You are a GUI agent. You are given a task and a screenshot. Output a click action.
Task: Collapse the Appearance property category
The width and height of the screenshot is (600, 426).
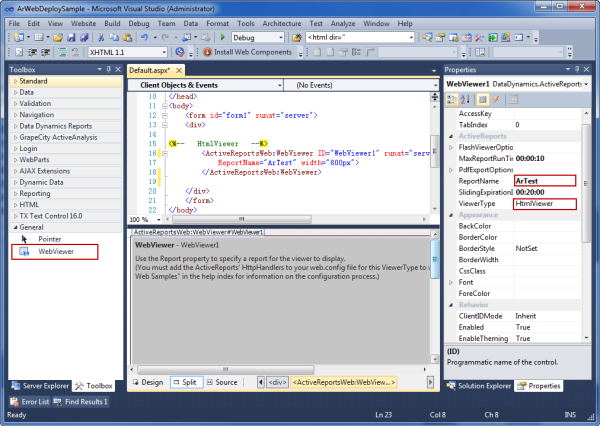pos(451,215)
